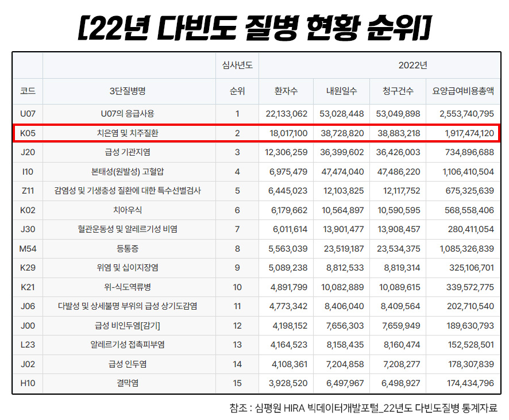Select disease name '결막염'

pyautogui.click(x=128, y=383)
